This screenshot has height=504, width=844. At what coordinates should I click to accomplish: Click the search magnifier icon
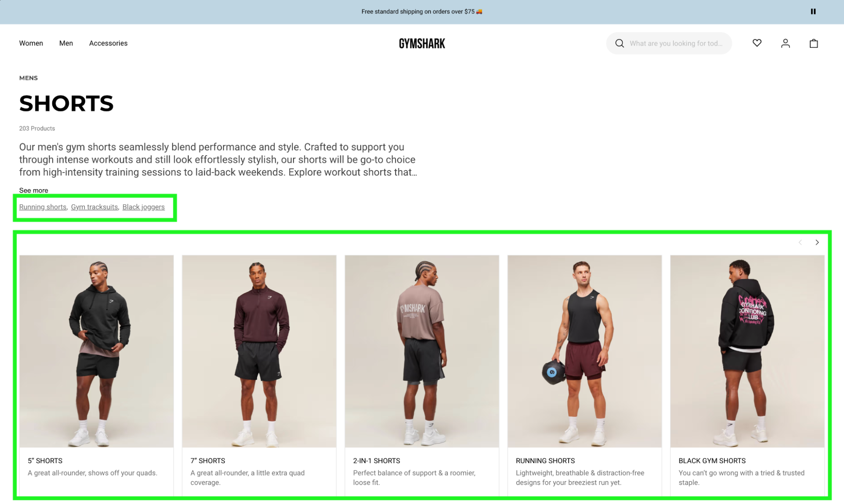point(619,43)
